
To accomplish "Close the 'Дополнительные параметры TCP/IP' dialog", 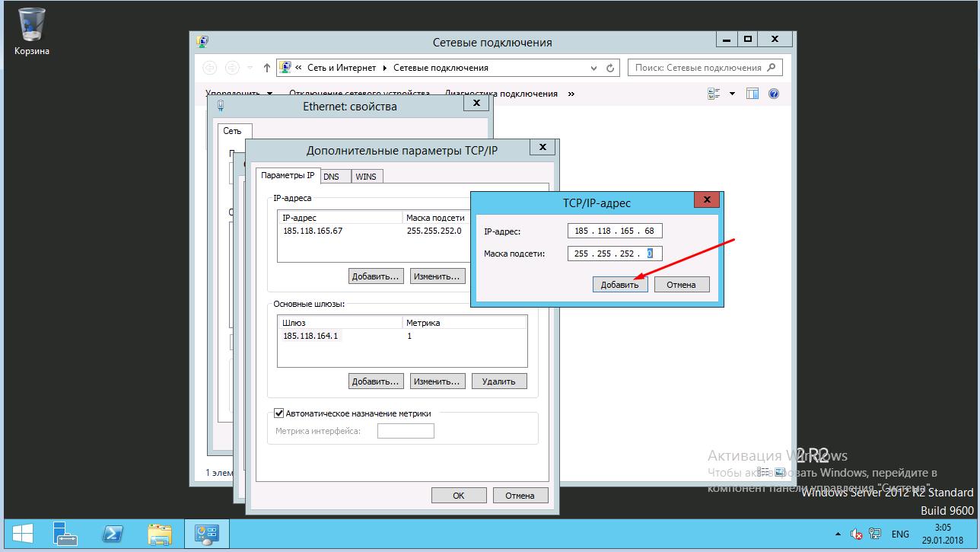I will pos(542,148).
